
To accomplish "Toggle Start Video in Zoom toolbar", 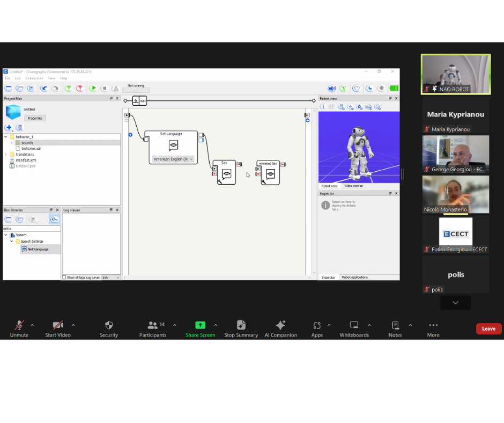I will pos(58,329).
